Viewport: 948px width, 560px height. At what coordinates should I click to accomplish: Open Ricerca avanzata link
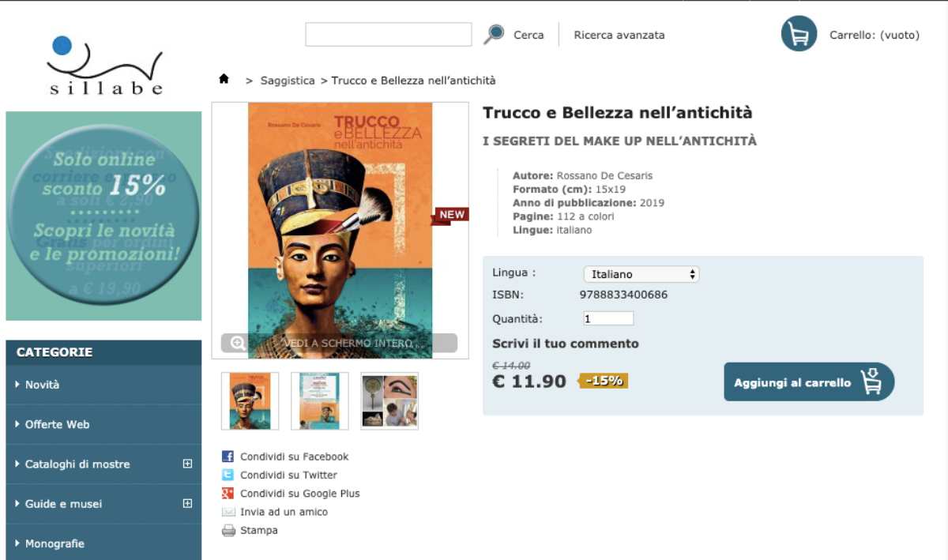pos(619,35)
